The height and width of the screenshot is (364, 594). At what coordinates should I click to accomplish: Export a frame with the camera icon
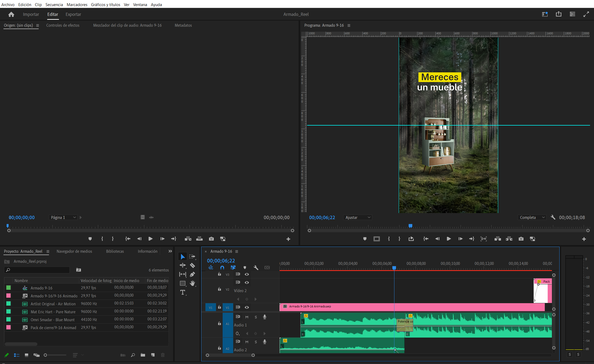[x=521, y=239]
